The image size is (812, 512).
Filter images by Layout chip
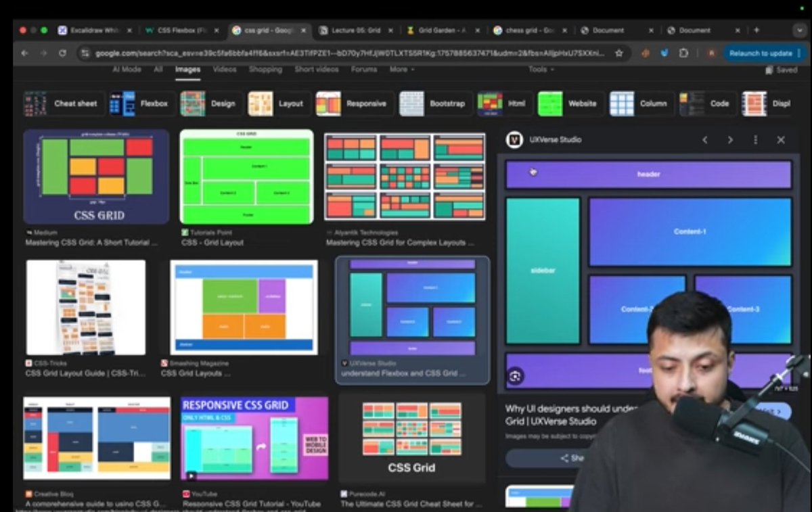click(x=278, y=103)
